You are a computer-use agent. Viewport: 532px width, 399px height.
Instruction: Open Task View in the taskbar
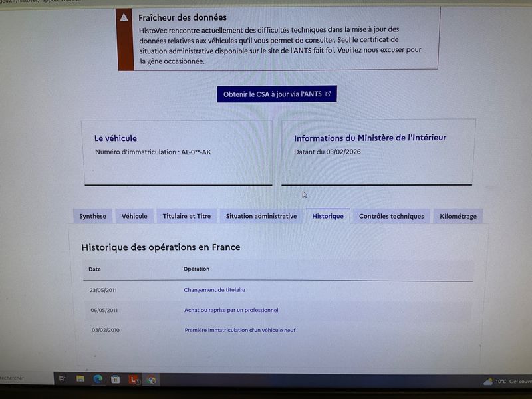click(63, 379)
